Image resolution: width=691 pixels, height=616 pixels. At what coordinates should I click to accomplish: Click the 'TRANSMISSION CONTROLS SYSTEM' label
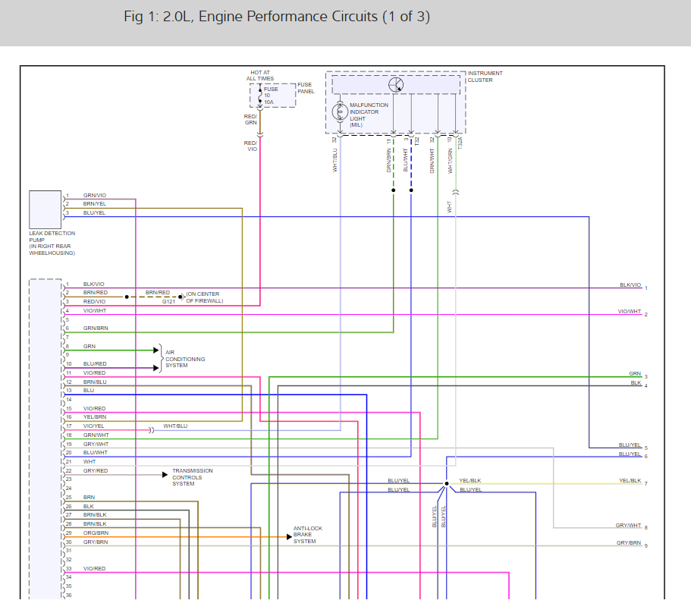(192, 477)
